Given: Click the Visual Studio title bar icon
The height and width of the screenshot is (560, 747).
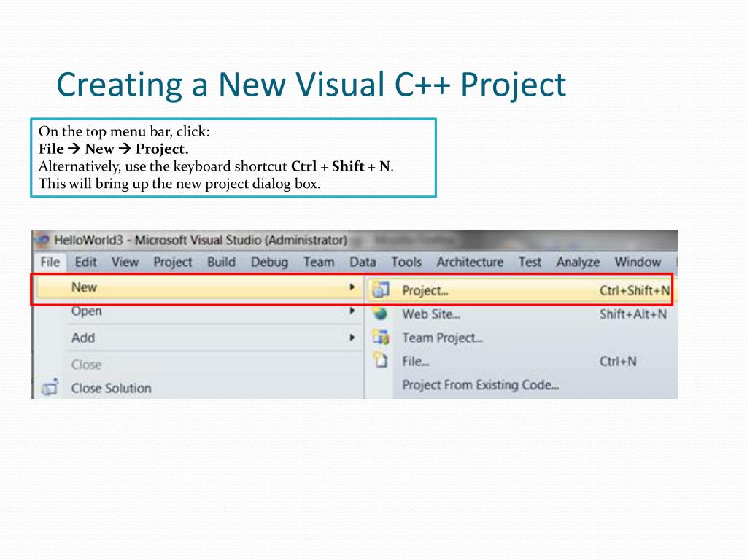Looking at the screenshot, I should point(42,239).
